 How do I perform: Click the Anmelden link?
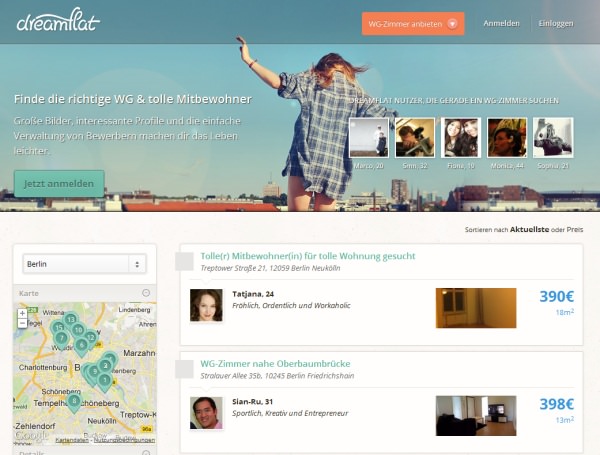click(x=501, y=23)
